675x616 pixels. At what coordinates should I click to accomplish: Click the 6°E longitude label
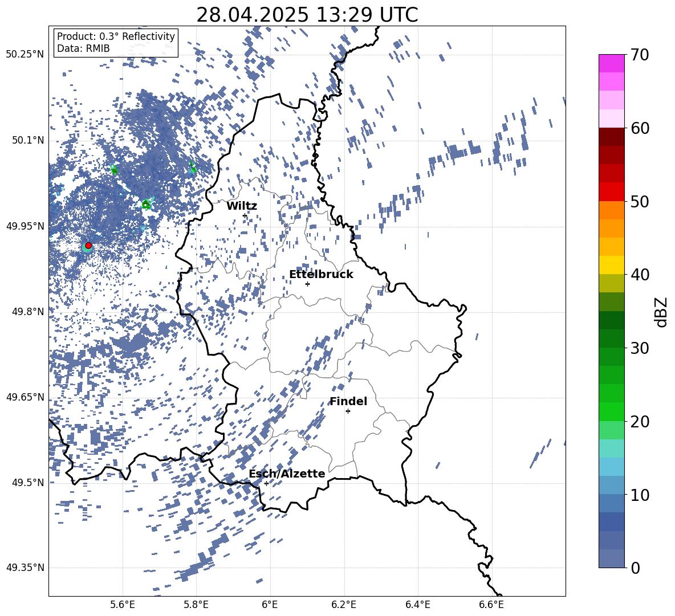[x=270, y=605]
